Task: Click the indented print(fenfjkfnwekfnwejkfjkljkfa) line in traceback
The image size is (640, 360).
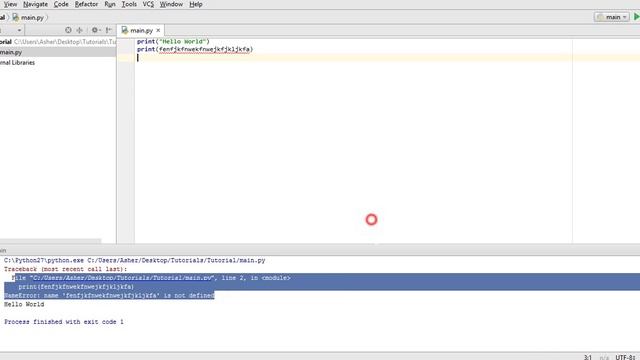Action: (x=76, y=287)
